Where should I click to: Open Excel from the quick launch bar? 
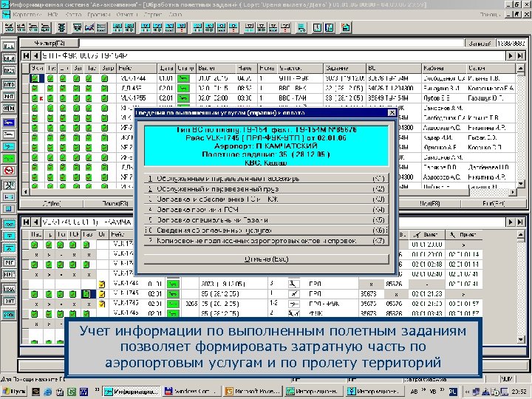pos(72,392)
